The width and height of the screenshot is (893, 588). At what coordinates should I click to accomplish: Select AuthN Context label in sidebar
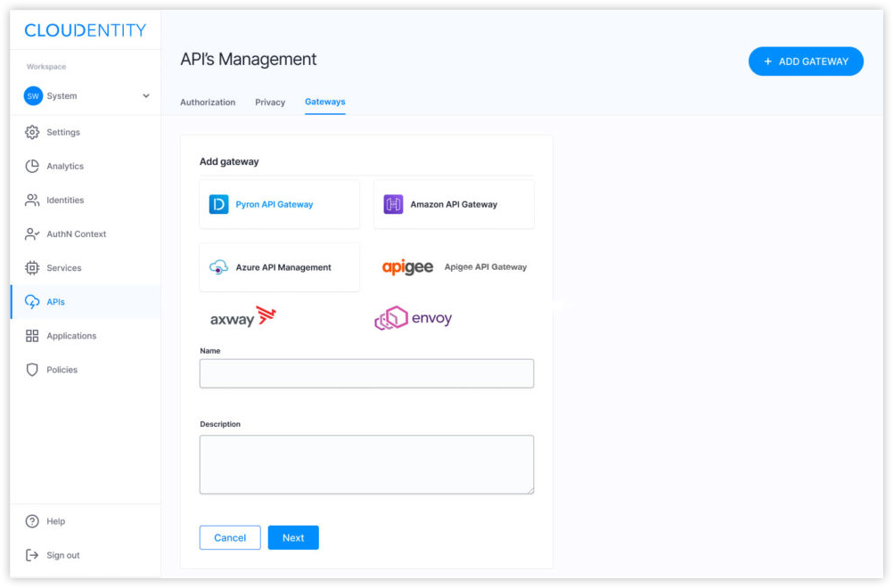tap(77, 234)
